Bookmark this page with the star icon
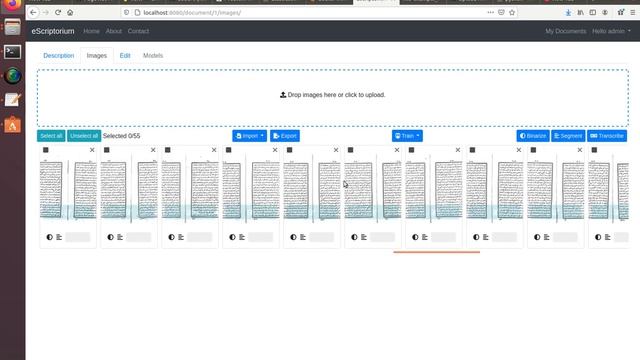This screenshot has height=360, width=640. (512, 13)
